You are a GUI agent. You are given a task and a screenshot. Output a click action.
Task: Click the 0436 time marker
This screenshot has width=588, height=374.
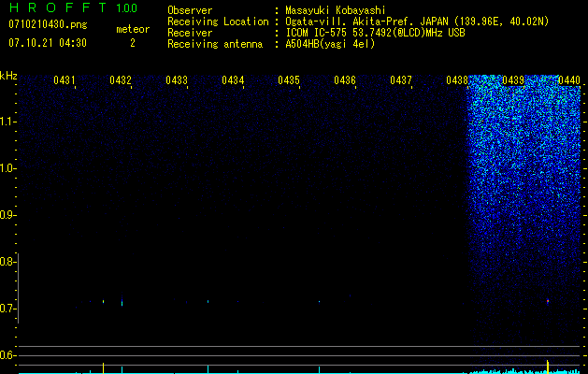[345, 79]
